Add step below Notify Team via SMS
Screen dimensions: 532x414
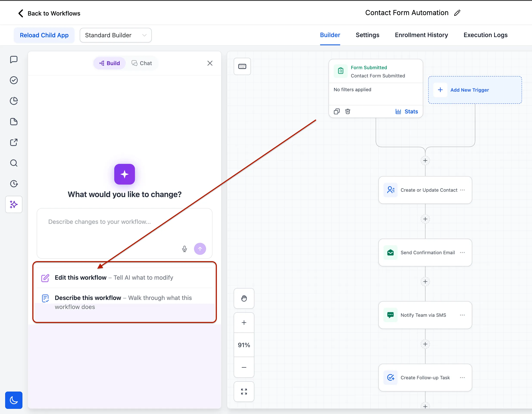coord(425,344)
